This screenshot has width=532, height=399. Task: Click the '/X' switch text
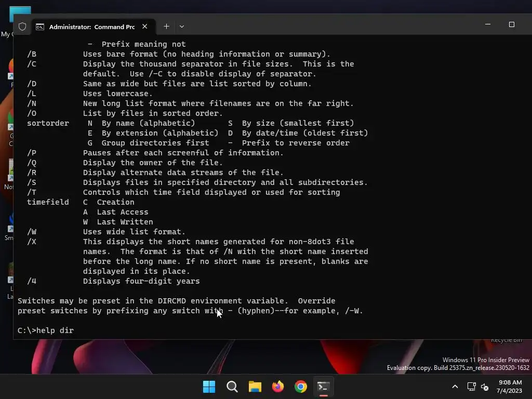point(32,242)
